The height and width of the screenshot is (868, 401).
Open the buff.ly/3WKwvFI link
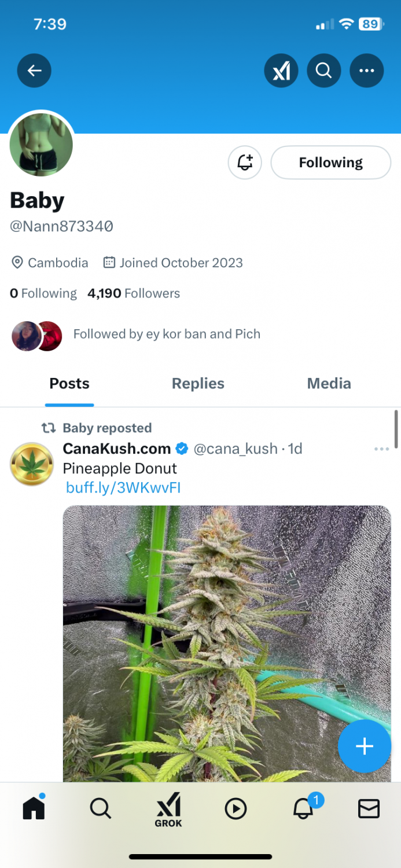[123, 488]
